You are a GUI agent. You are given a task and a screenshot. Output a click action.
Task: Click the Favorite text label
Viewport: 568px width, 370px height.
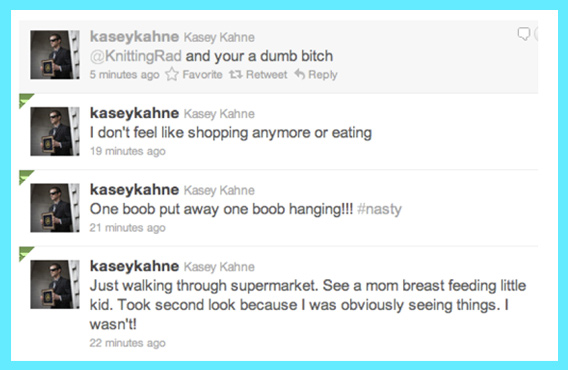202,75
